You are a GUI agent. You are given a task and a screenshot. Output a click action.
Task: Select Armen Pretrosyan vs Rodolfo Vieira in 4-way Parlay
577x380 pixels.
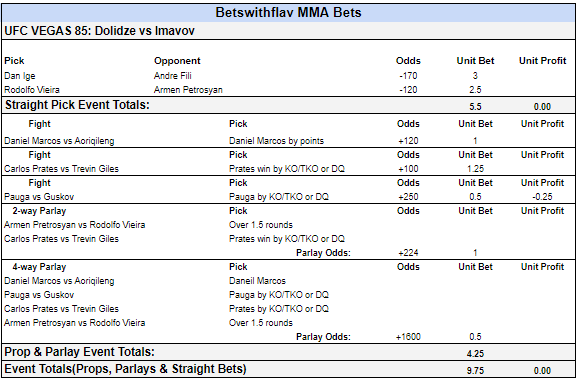coord(74,323)
